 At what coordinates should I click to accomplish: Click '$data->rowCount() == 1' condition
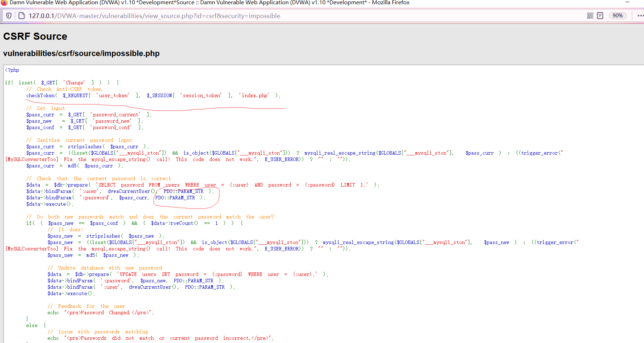coord(184,223)
